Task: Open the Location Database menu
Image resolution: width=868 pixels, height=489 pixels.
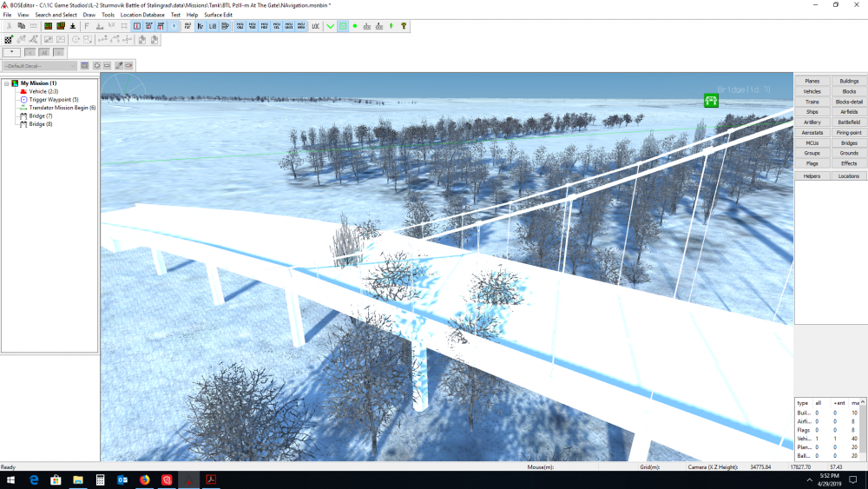Action: (x=142, y=15)
